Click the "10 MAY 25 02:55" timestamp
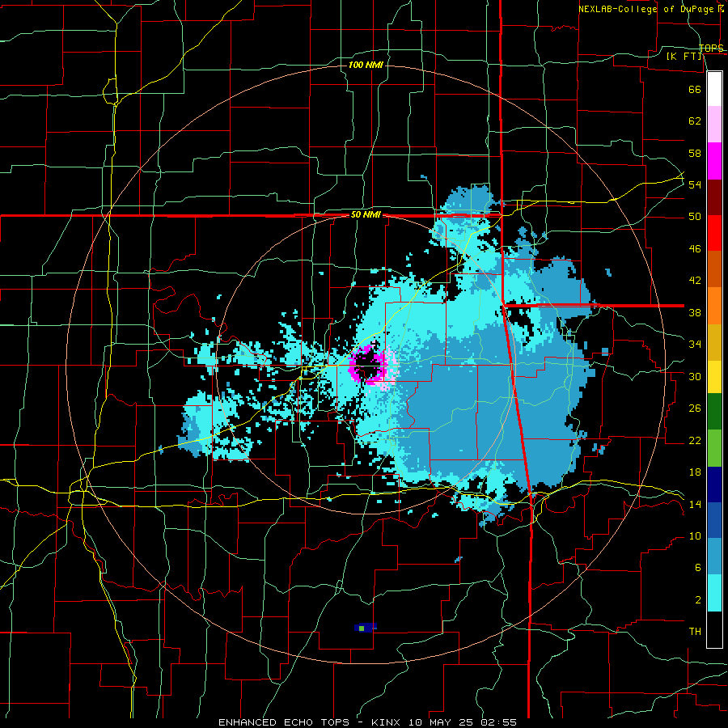728x728 pixels. point(463,722)
